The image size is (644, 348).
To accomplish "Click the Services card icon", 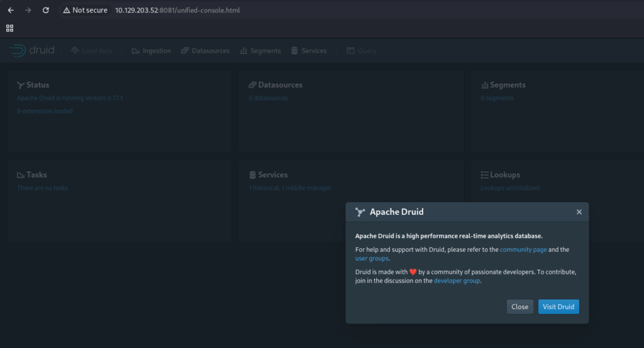I will pyautogui.click(x=253, y=175).
